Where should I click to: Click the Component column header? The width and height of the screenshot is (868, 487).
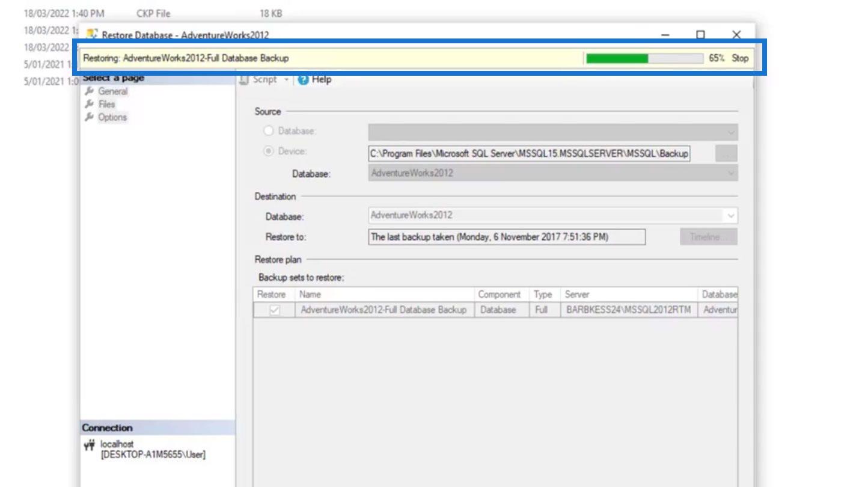pos(501,295)
